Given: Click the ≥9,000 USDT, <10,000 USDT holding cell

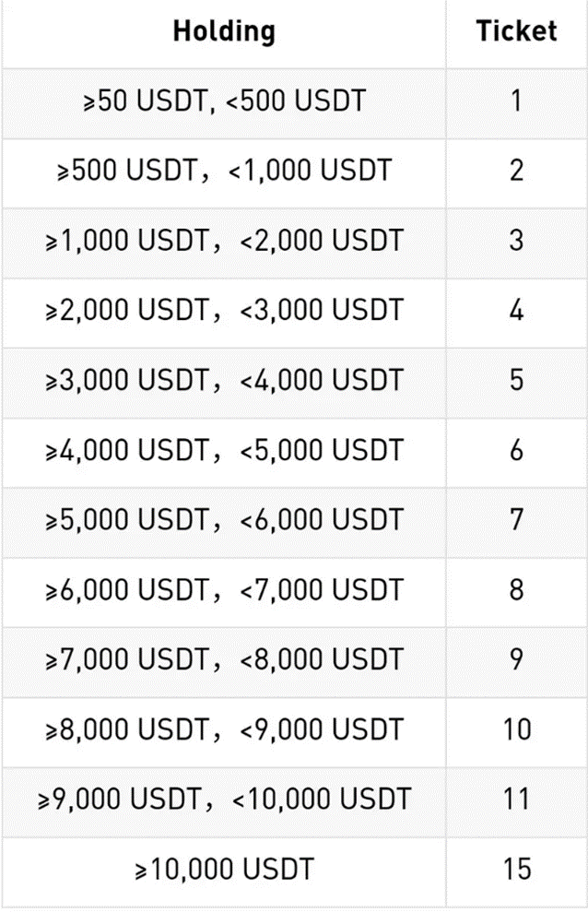Looking at the screenshot, I should pos(224,799).
